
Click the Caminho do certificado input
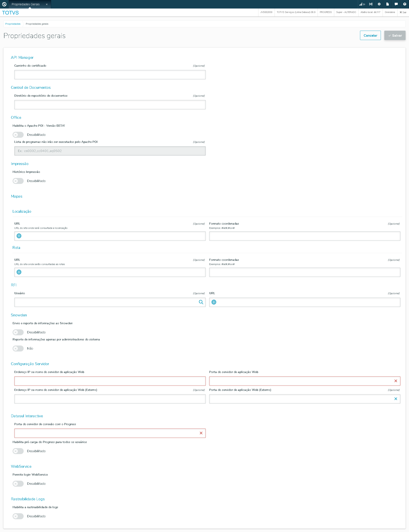pos(110,75)
